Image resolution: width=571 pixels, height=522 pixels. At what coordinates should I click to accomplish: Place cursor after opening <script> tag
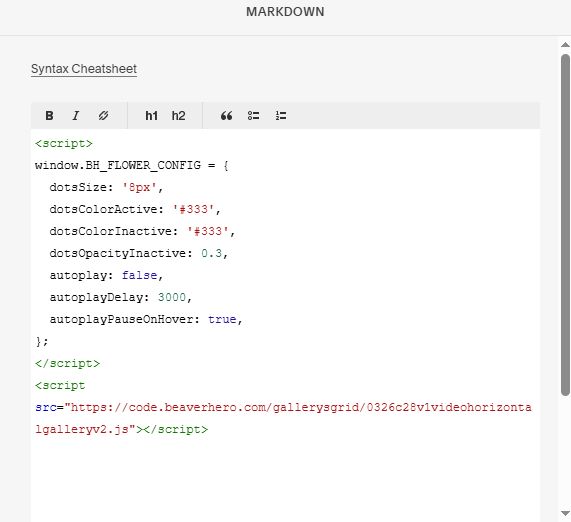pyautogui.click(x=93, y=144)
